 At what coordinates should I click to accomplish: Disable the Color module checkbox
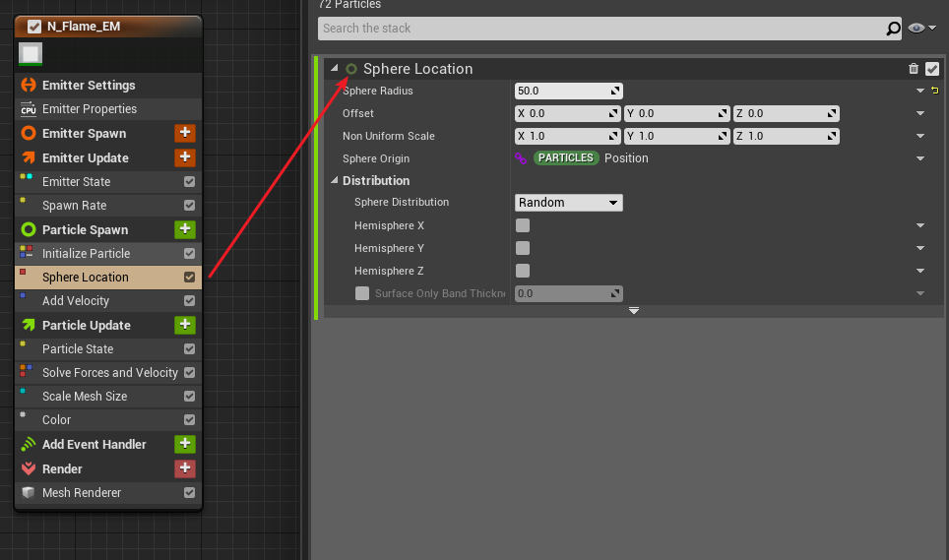(189, 419)
